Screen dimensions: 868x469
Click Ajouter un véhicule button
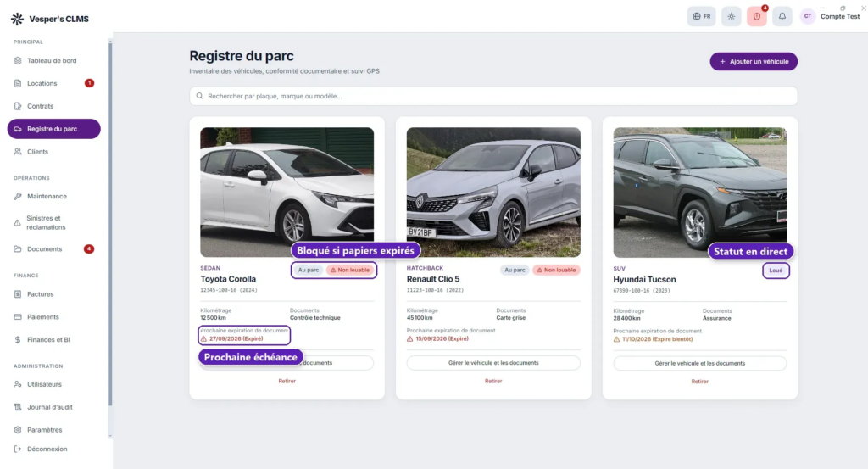pyautogui.click(x=754, y=61)
